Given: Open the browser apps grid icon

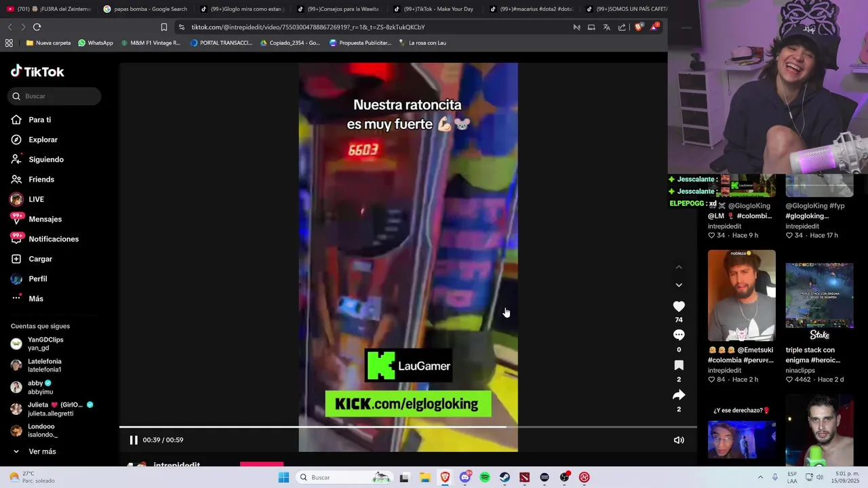Looking at the screenshot, I should tap(9, 43).
